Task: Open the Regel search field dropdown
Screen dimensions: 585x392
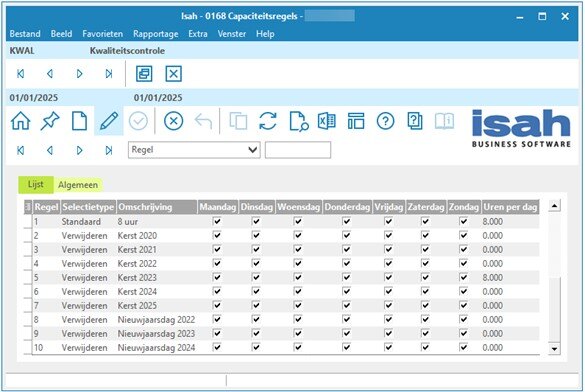Action: click(x=253, y=150)
